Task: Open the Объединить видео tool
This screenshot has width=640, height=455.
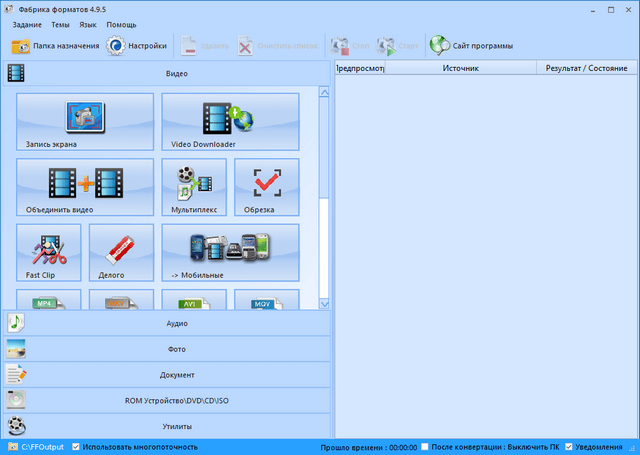Action: point(85,187)
